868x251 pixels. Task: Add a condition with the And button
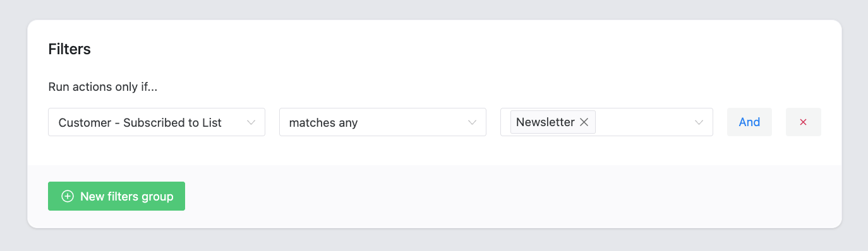[749, 122]
